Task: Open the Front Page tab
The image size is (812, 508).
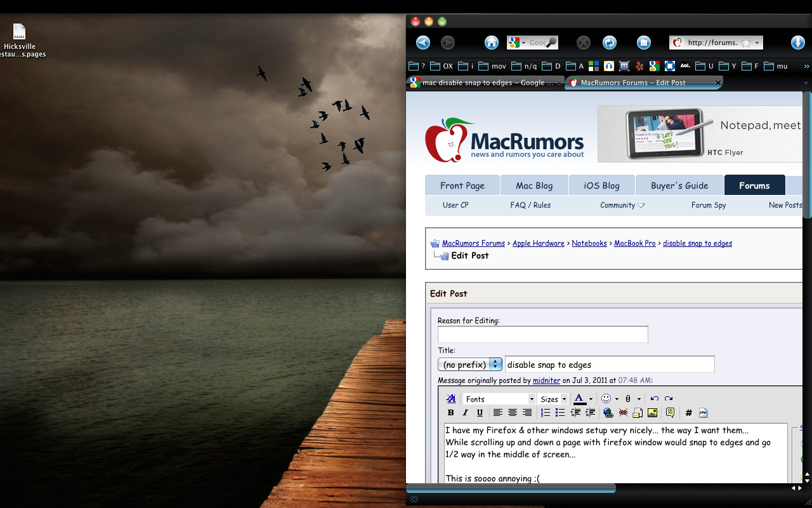Action: click(x=462, y=185)
